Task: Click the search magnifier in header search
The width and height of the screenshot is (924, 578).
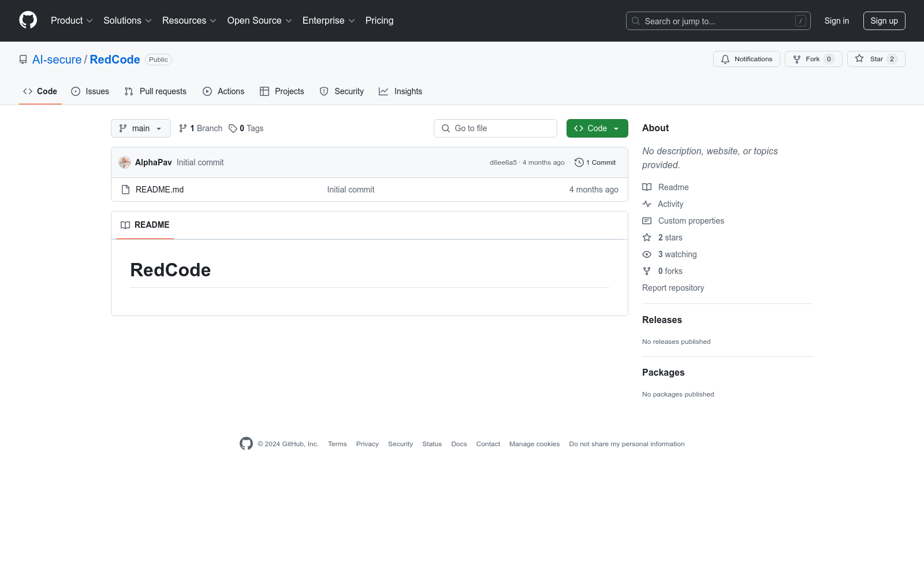Action: pos(636,21)
